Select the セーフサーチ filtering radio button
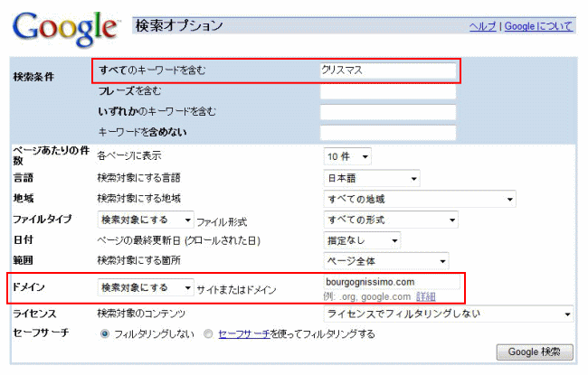The width and height of the screenshot is (588, 375). (x=208, y=333)
